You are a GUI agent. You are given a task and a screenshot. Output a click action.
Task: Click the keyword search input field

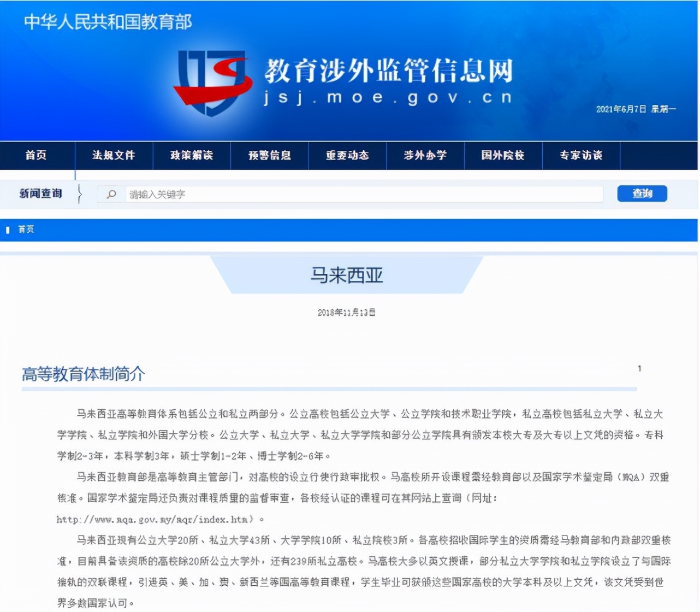[364, 194]
